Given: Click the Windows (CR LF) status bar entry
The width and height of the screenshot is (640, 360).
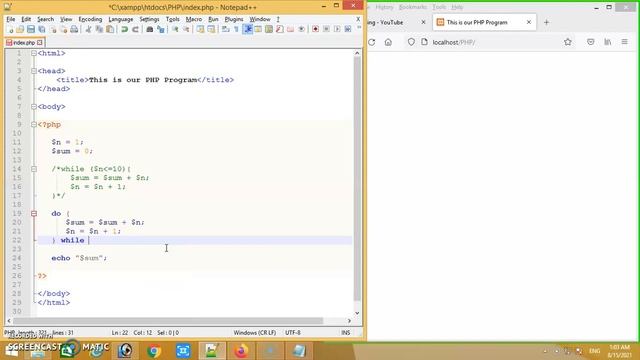Looking at the screenshot, I should tap(255, 333).
